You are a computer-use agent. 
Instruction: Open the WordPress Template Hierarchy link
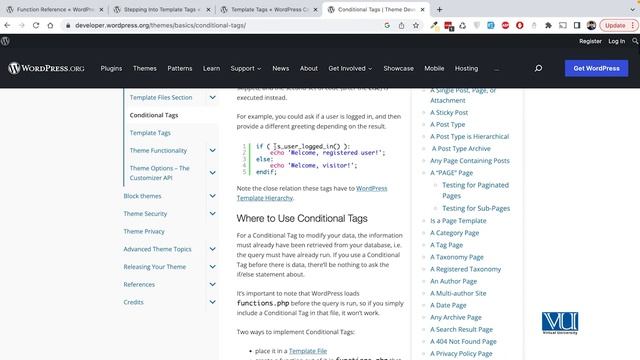[312, 193]
